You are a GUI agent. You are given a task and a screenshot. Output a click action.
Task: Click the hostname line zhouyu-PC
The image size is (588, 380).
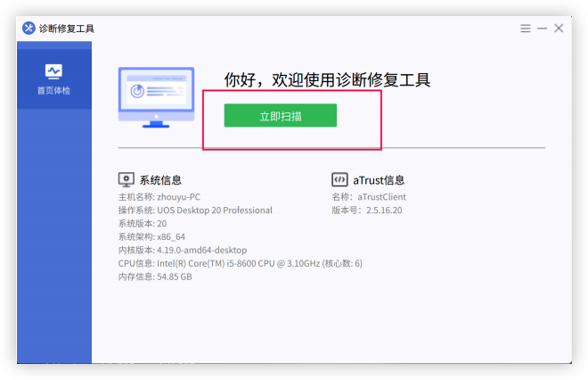pyautogui.click(x=159, y=196)
